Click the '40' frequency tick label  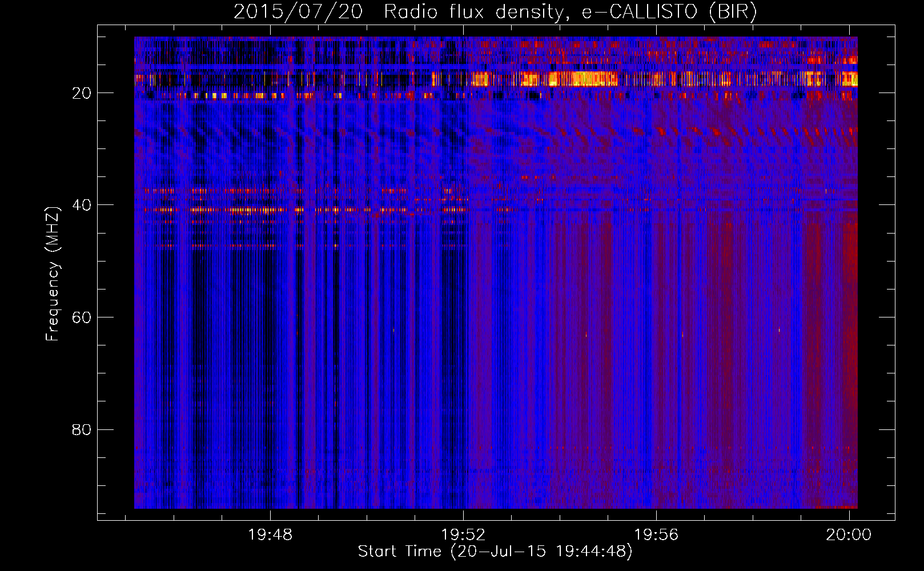click(x=82, y=205)
